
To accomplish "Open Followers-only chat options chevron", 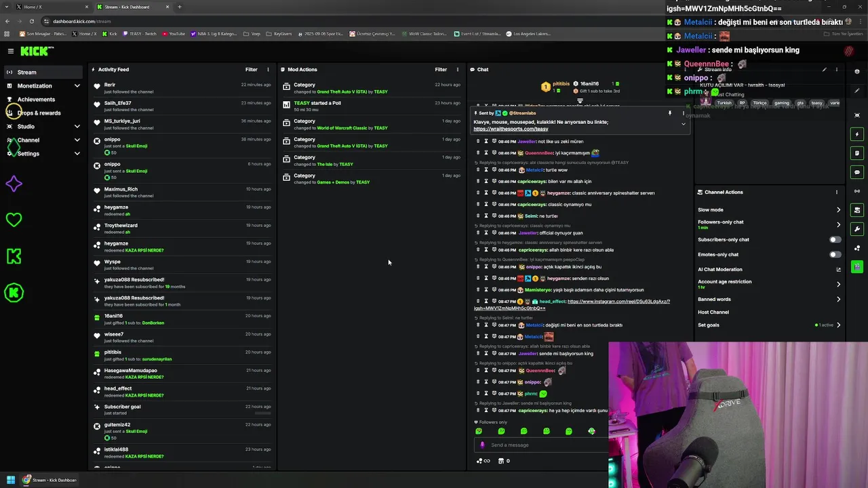I will click(838, 224).
